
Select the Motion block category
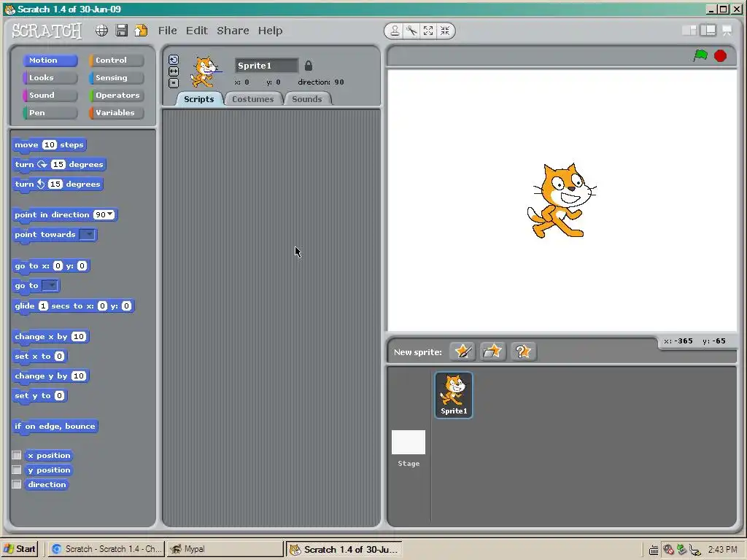pyautogui.click(x=50, y=60)
